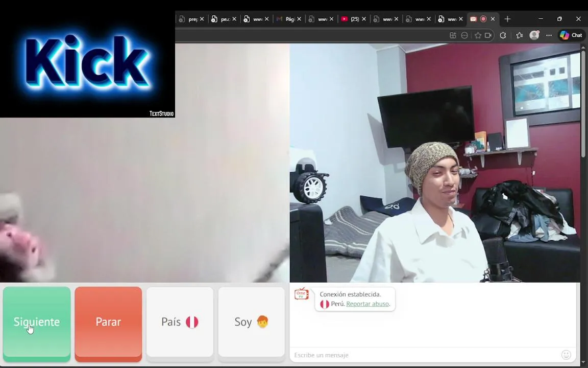Image resolution: width=588 pixels, height=368 pixels.
Task: Select the Conexión establecida text
Action: click(x=350, y=294)
